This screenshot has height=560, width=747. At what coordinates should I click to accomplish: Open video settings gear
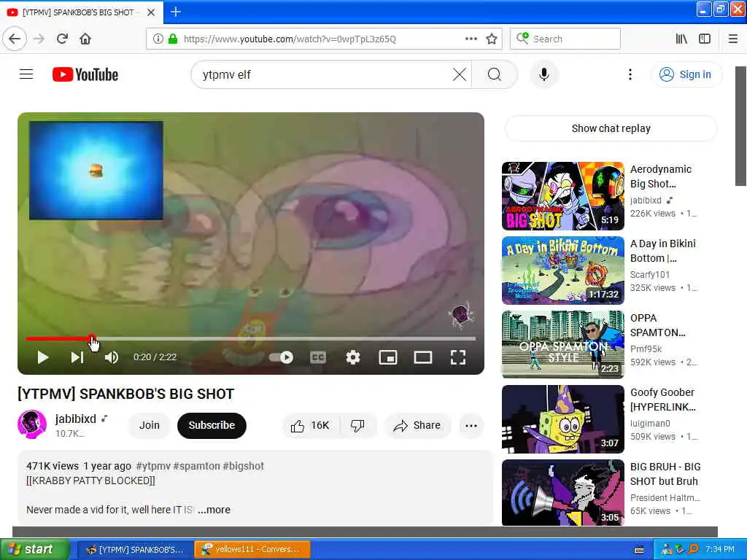click(x=352, y=357)
